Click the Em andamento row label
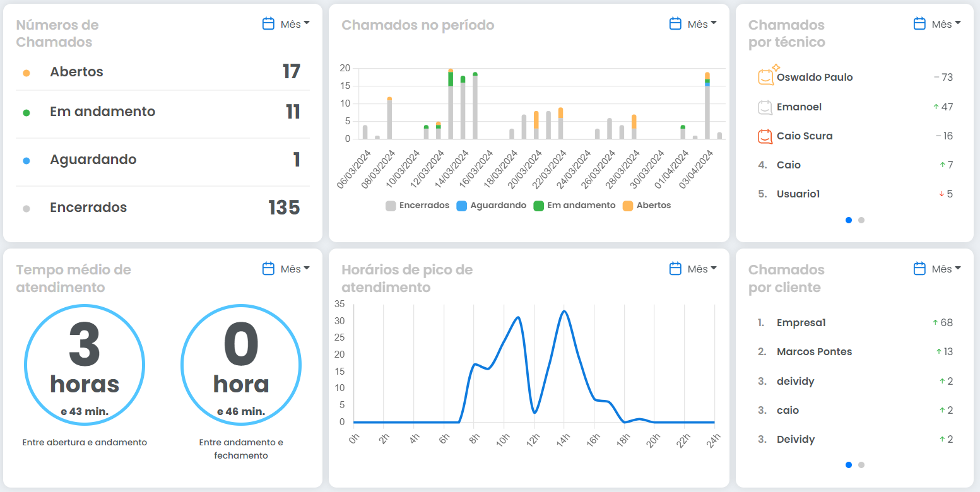The height and width of the screenshot is (492, 980). point(102,112)
